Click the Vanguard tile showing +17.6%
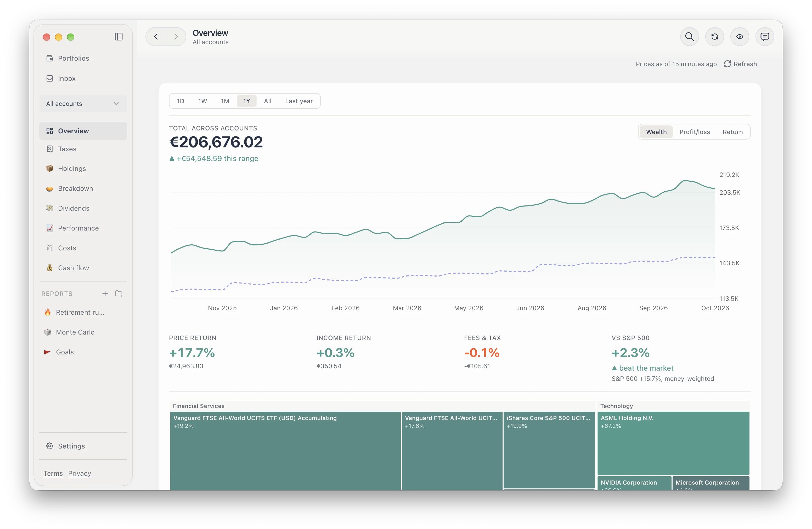This screenshot has width=812, height=529. (452, 451)
